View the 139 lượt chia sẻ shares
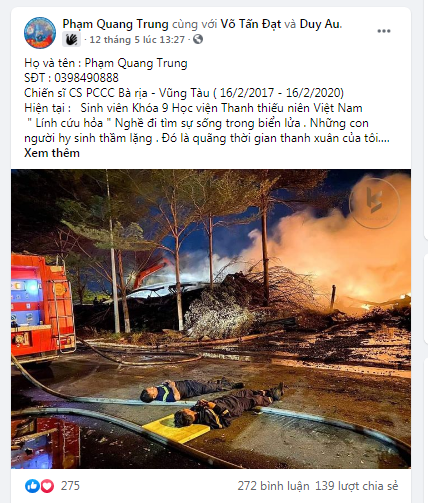 point(357,486)
